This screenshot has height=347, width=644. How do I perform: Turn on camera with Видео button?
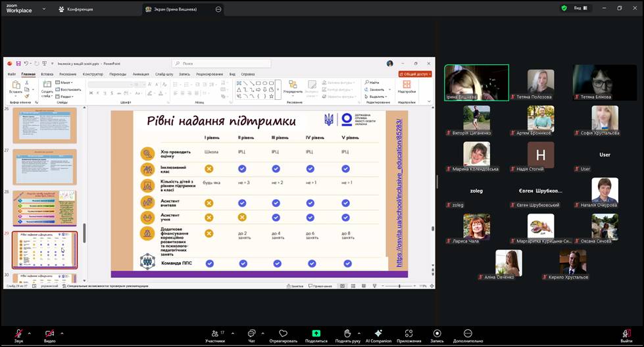click(x=49, y=334)
